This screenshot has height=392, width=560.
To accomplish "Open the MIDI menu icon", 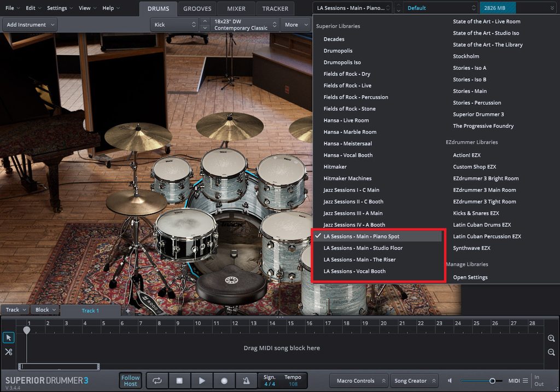I will [526, 381].
